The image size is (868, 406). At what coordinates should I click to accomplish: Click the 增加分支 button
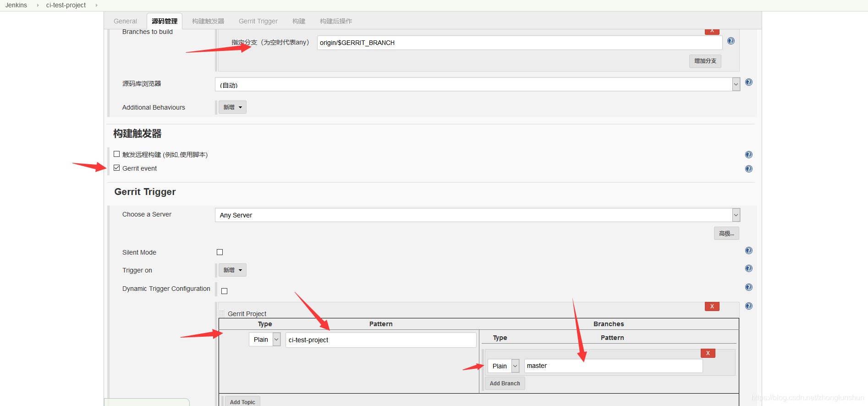point(705,61)
